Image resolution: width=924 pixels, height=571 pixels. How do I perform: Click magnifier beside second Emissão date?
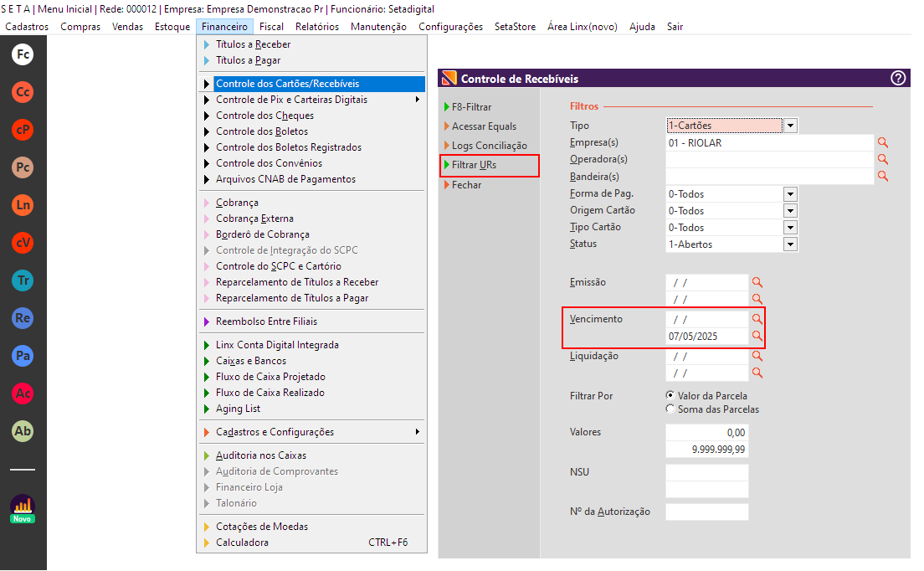pos(757,299)
